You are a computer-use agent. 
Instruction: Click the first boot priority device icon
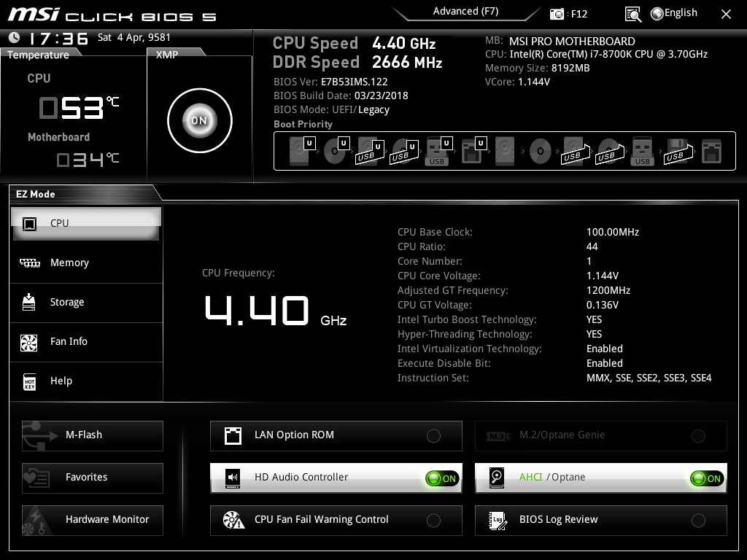pos(300,152)
